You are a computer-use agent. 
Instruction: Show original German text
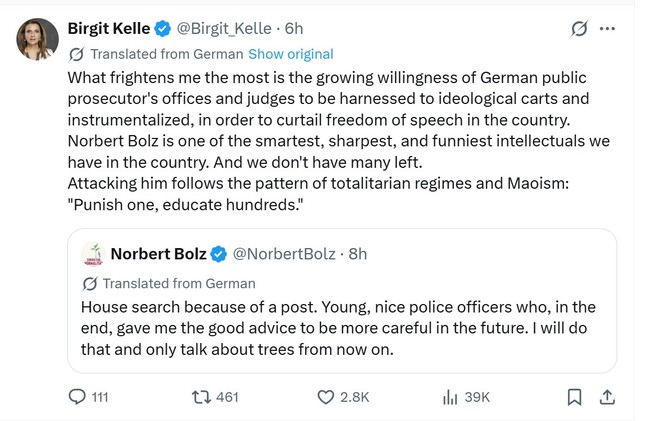coord(290,54)
